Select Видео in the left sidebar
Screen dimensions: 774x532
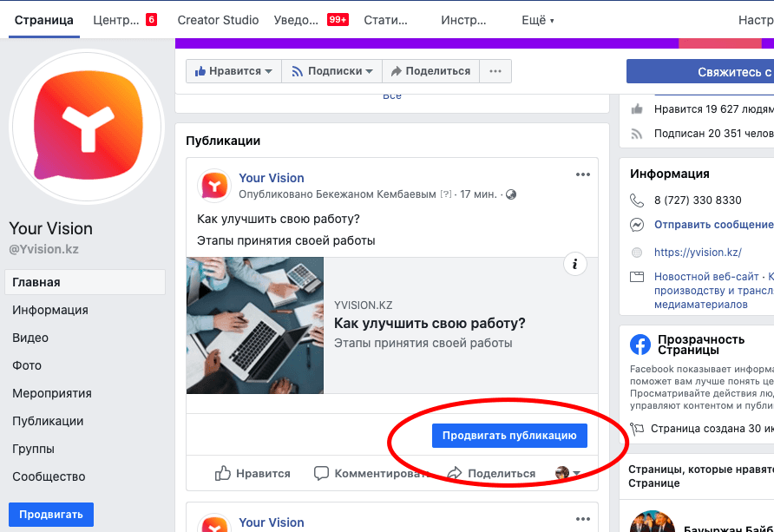coord(30,338)
